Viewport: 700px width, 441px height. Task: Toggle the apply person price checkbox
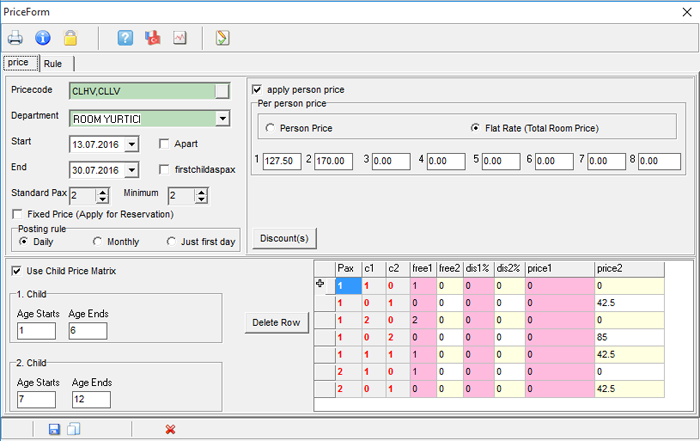click(x=257, y=90)
